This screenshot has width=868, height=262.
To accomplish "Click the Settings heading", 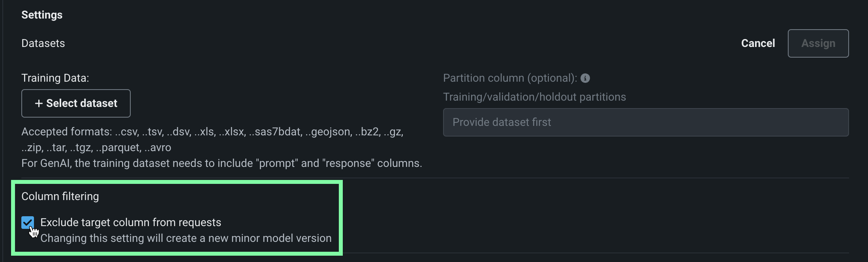I will (42, 15).
